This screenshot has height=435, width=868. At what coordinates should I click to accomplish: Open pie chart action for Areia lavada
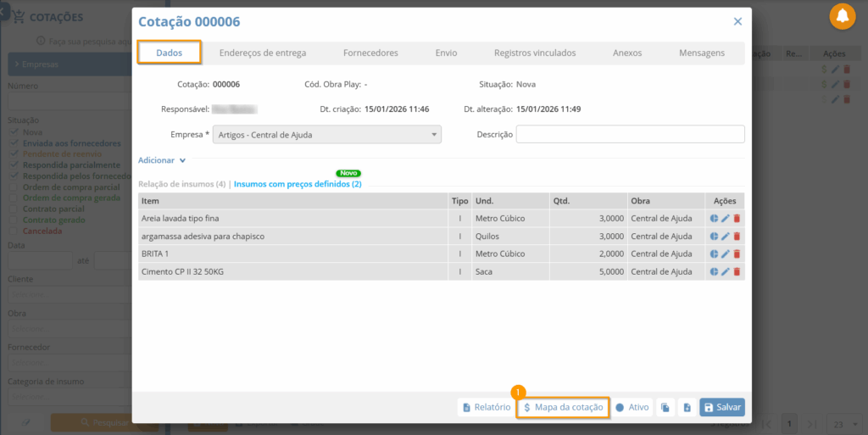714,218
